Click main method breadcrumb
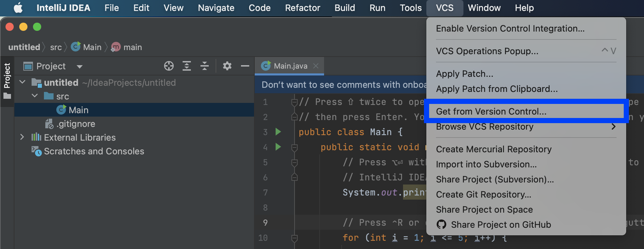Screen dimensions: 644x249 [126, 47]
